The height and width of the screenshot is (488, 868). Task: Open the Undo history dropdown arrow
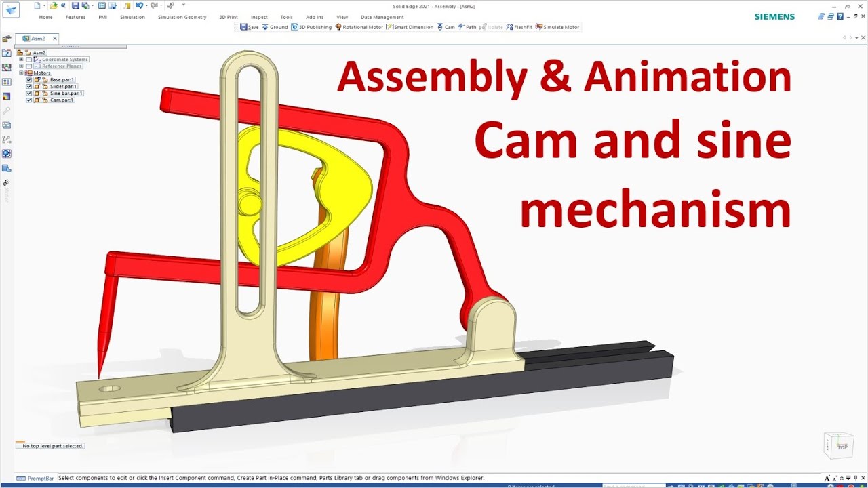click(146, 5)
